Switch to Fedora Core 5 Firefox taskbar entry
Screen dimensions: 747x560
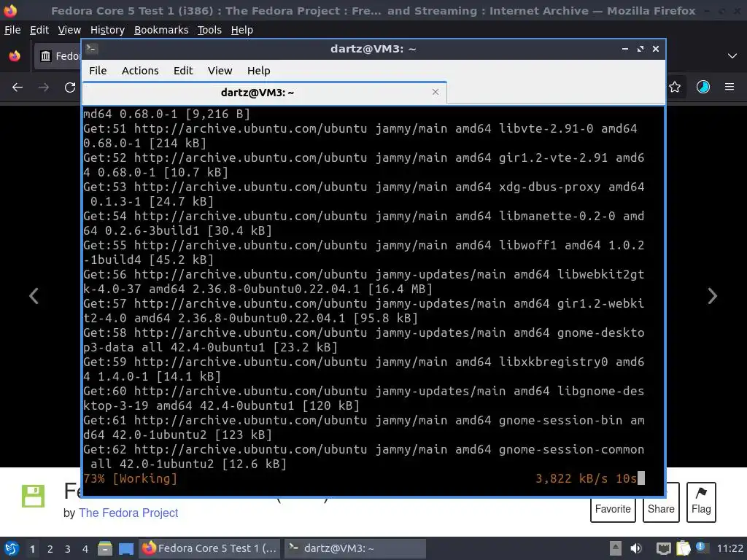[x=209, y=548]
